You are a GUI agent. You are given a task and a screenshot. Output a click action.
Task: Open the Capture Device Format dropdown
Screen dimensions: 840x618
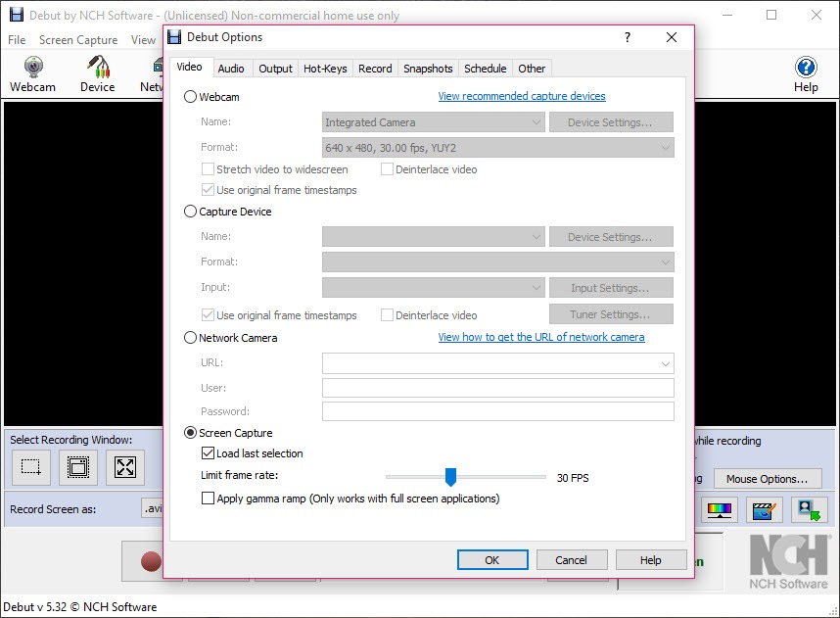click(x=497, y=262)
